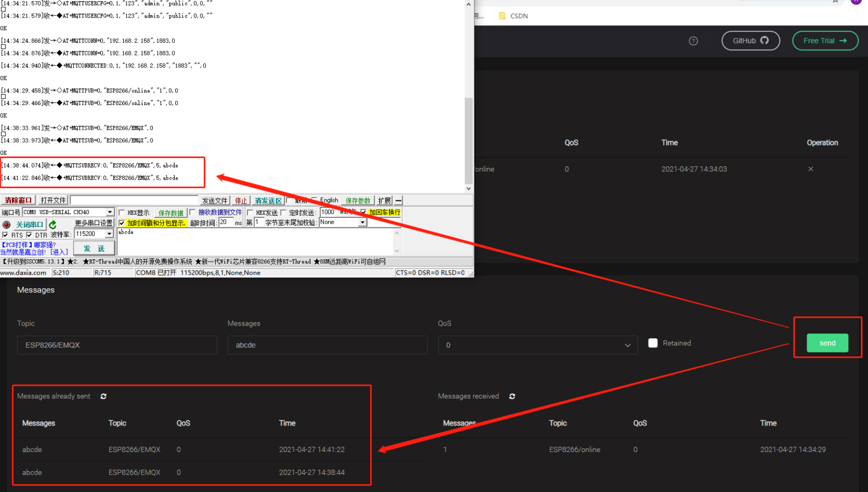Click the Topic input field ESP8266/EMQX

tap(117, 345)
